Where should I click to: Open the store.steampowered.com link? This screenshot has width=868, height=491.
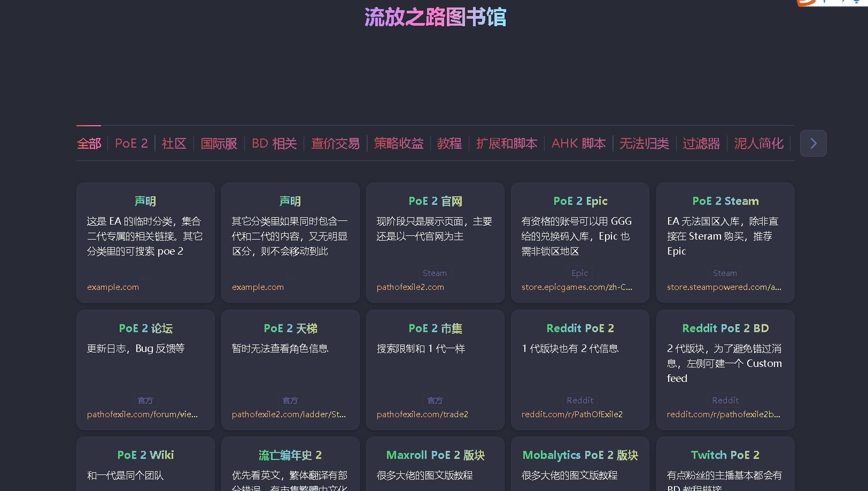724,287
